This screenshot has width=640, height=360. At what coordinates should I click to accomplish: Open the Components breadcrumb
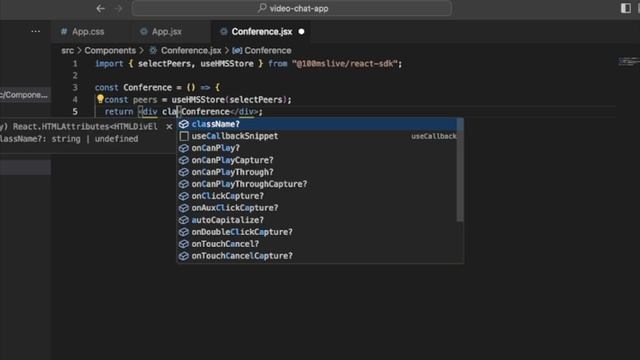pos(110,51)
